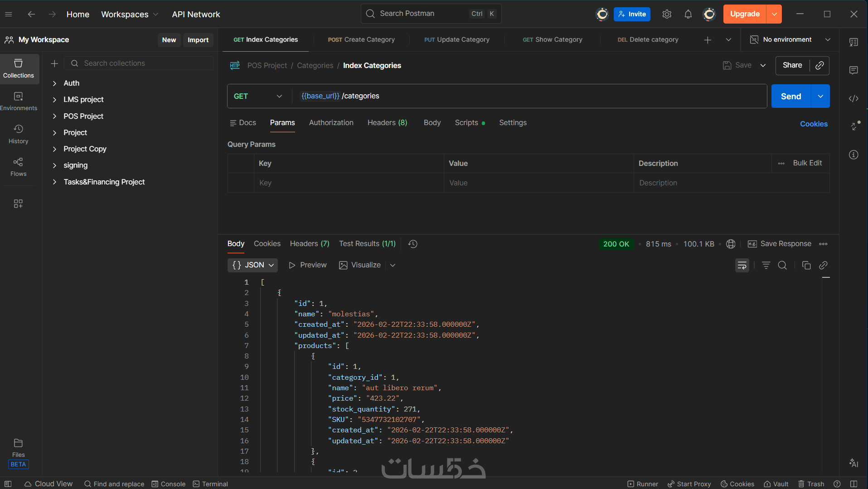Click the response history clock icon
The image size is (868, 489).
[412, 244]
